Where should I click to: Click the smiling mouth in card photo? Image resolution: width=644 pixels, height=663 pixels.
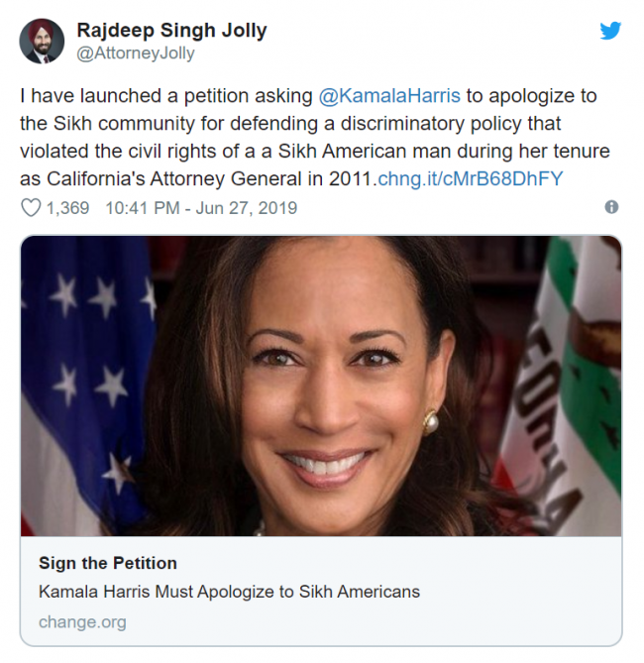326,466
